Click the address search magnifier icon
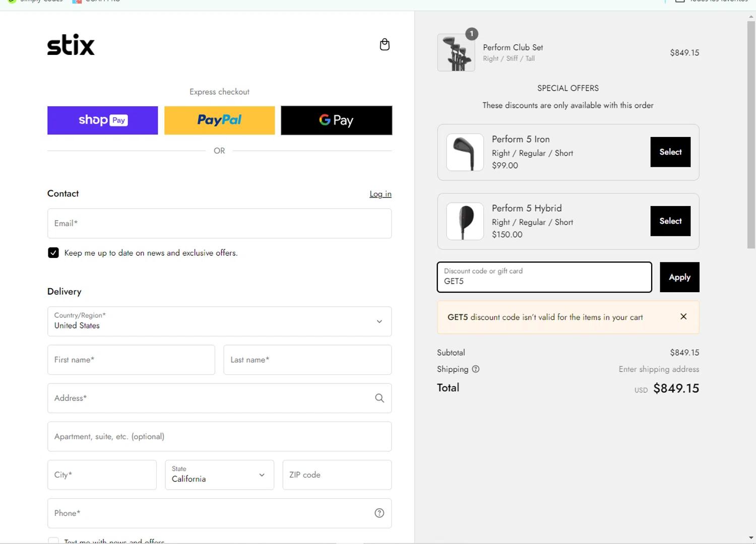 point(380,398)
